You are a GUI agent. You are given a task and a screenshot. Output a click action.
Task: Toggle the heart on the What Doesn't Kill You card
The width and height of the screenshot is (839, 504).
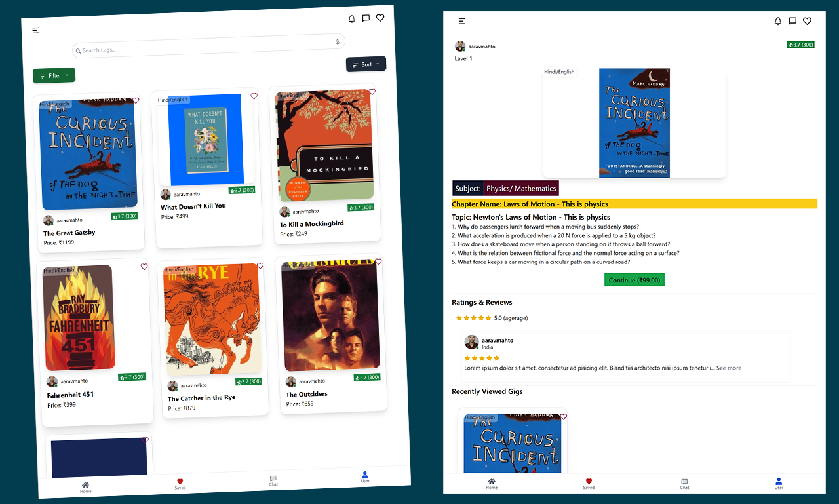click(254, 96)
